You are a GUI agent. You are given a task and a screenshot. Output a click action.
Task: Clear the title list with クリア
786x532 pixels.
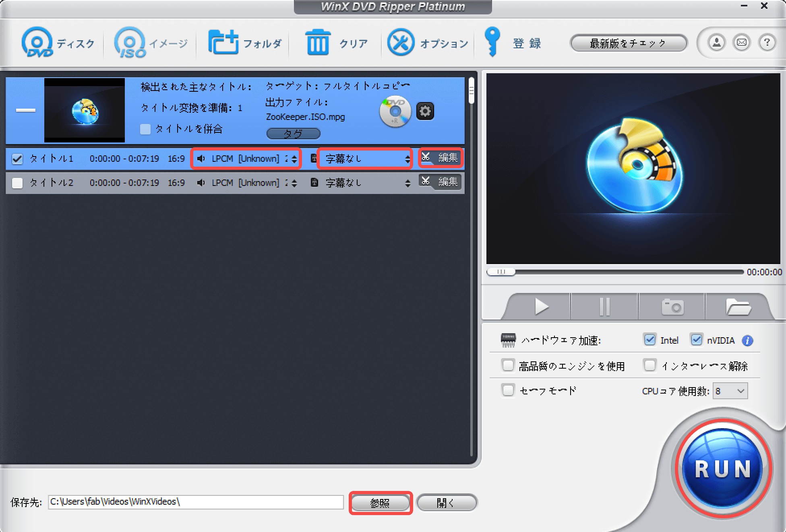click(x=336, y=43)
